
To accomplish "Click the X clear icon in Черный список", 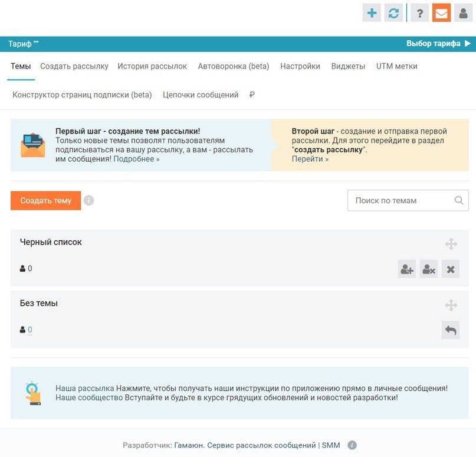I will click(451, 269).
